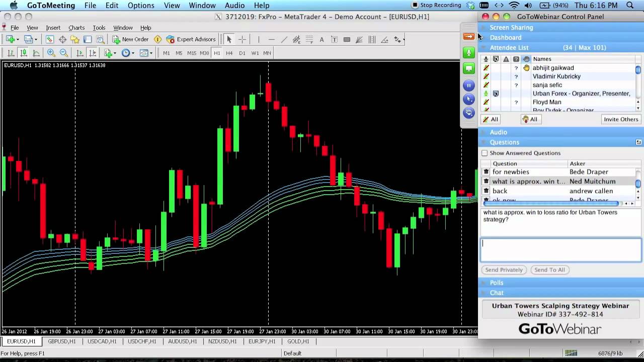Toggle the Terminal window icon

click(x=88, y=39)
